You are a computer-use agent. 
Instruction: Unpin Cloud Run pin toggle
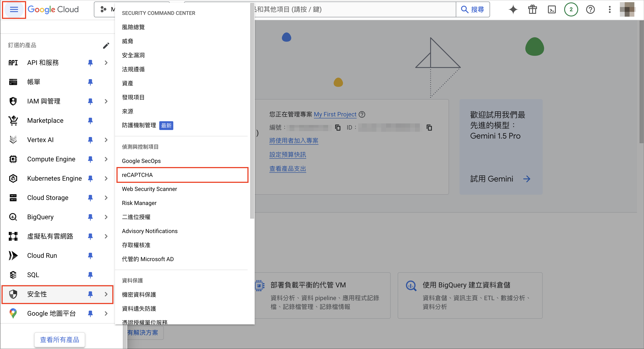coord(90,255)
